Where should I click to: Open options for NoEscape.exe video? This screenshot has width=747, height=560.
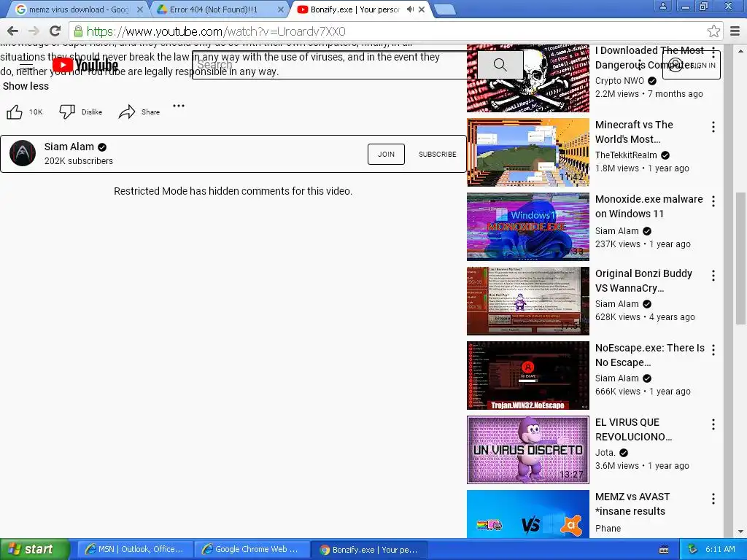713,350
